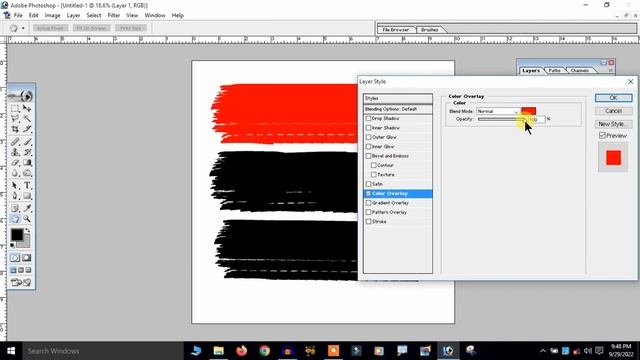640x360 pixels.
Task: Select the Eyedropper tool
Action: 27,208
